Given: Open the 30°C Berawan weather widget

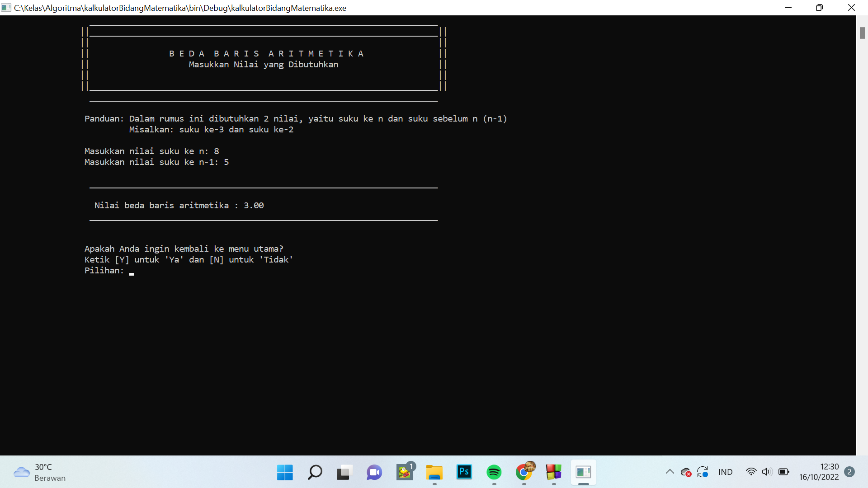Looking at the screenshot, I should [40, 472].
